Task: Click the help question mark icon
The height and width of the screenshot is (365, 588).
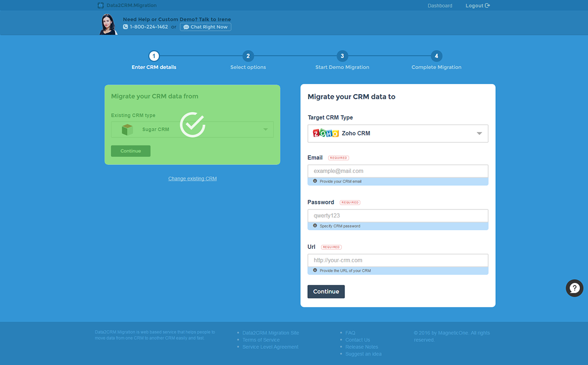Action: [574, 288]
